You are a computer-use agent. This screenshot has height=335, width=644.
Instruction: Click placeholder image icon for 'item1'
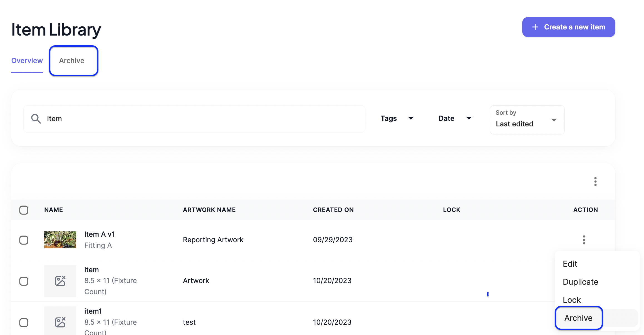tap(60, 322)
